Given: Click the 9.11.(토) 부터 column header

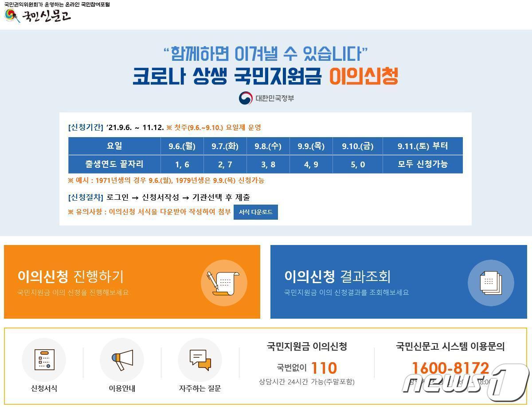Looking at the screenshot, I should [423, 146].
